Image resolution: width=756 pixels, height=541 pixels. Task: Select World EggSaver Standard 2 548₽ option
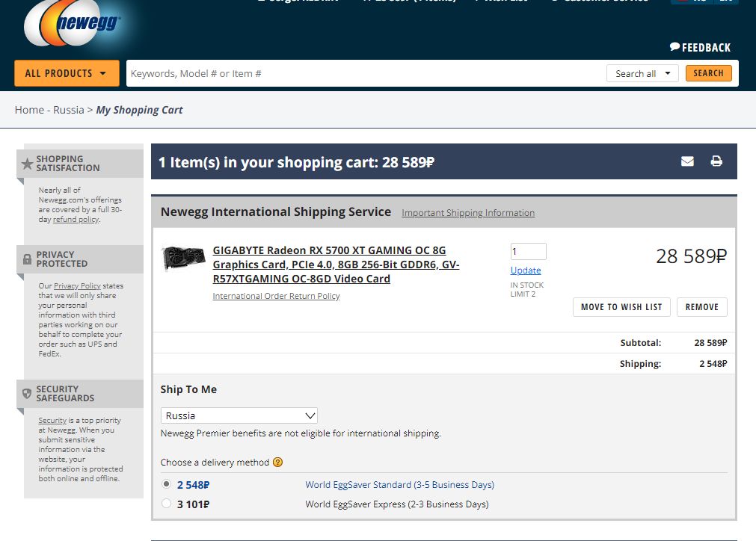(166, 483)
